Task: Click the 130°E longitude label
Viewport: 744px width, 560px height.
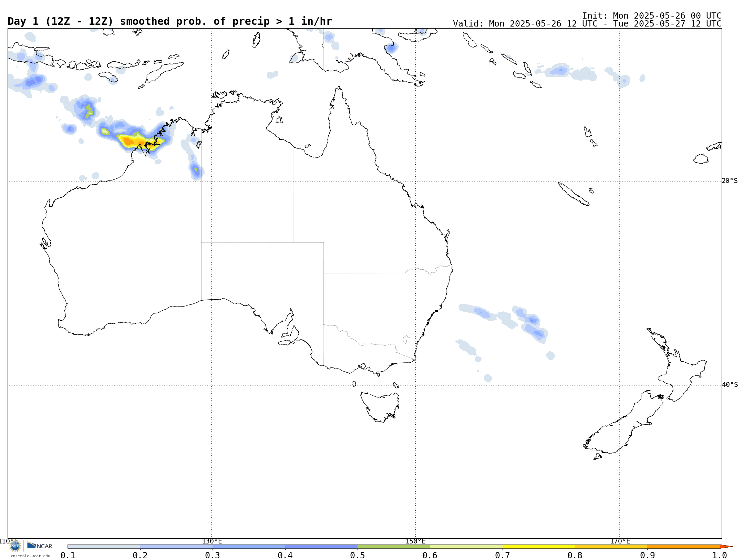Action: (212, 541)
